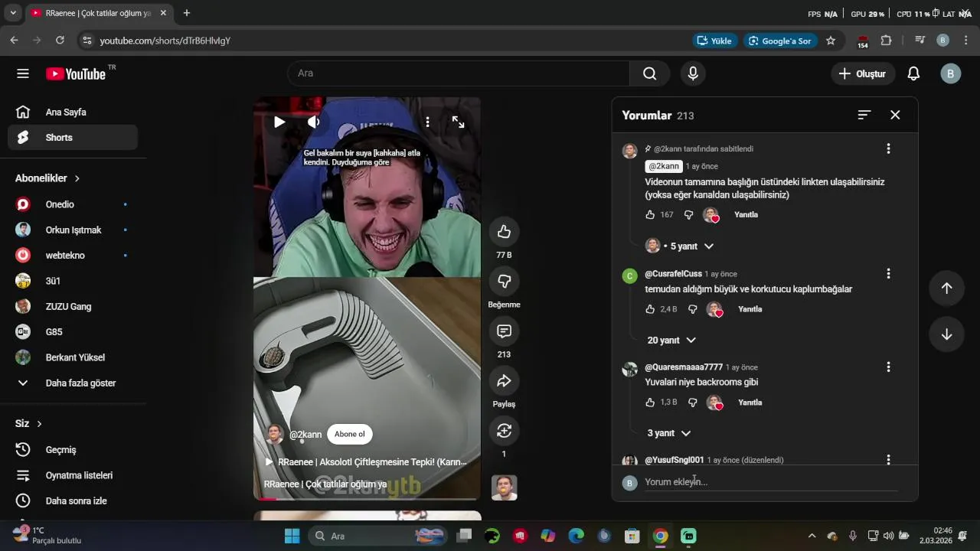Mute the Shorts video volume
This screenshot has width=980, height=551.
coord(314,122)
